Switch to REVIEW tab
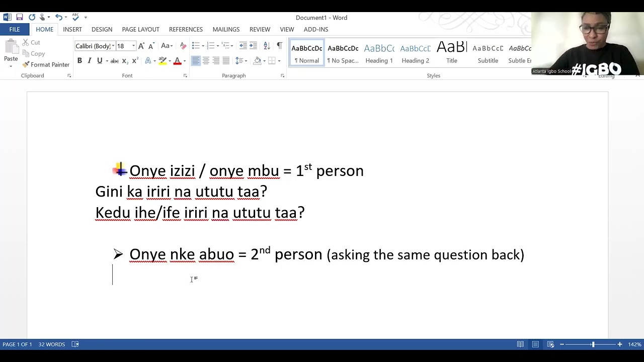The width and height of the screenshot is (644, 362). (260, 29)
